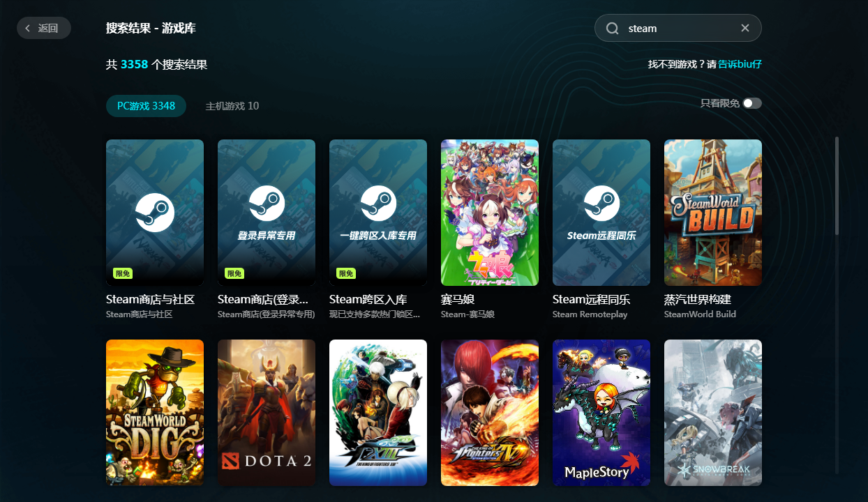Click the 限免 badge on Steam商店(登录异常专用)
Screen dimensions: 868x502
(x=234, y=273)
